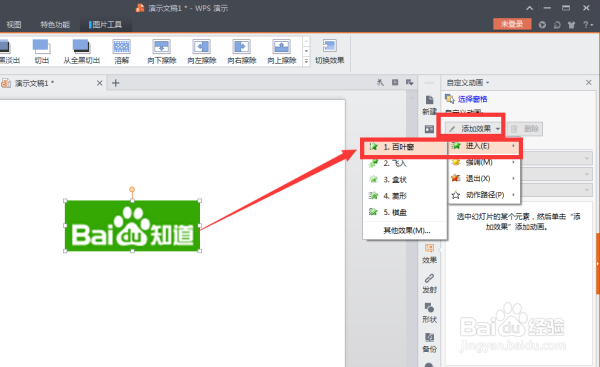The image size is (600, 367).
Task: Add a new document tab with the plus button
Action: coord(116,83)
